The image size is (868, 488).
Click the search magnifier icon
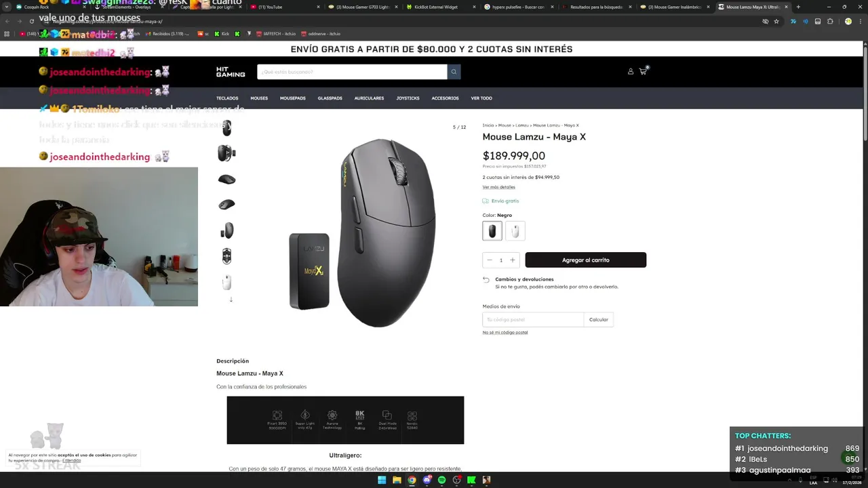pos(454,72)
